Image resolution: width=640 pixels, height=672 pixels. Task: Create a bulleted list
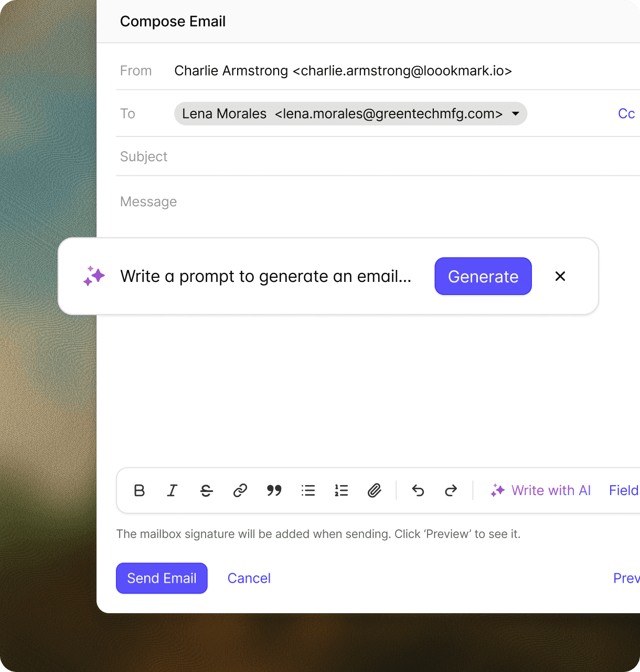tap(308, 490)
